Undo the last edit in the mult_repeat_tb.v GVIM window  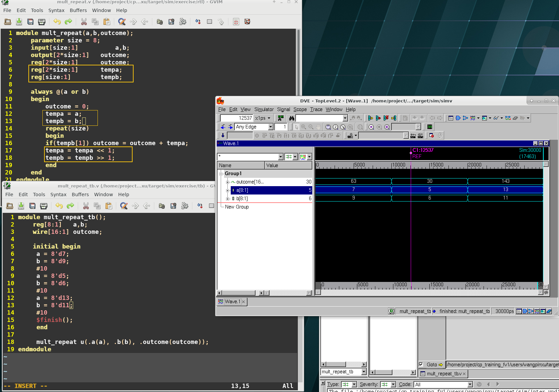coord(59,206)
